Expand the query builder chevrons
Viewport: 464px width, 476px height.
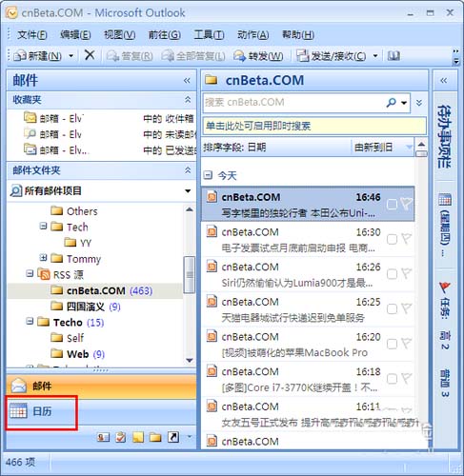click(419, 102)
